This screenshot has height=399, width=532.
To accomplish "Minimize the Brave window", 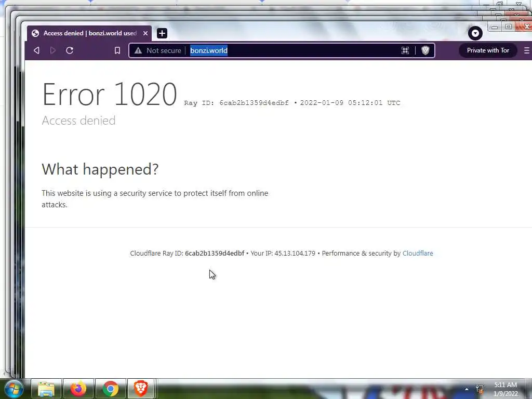I will 495,27.
